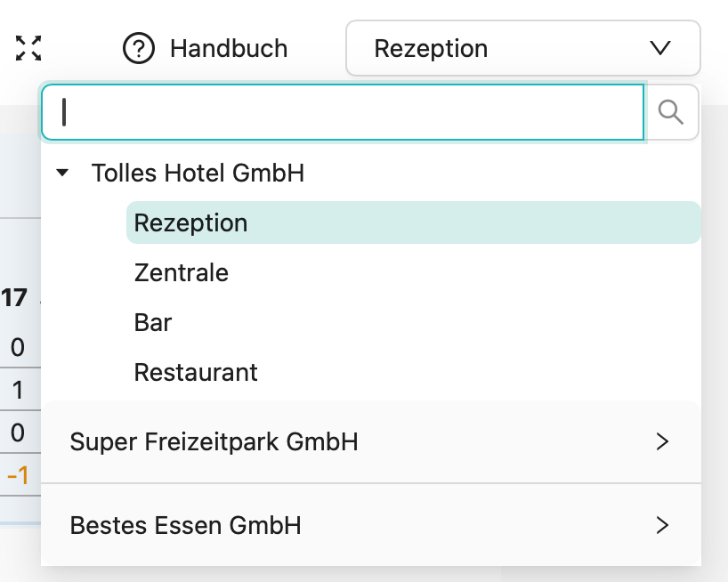Click the Rezeption combo box label
The height and width of the screenshot is (582, 728).
click(x=431, y=48)
